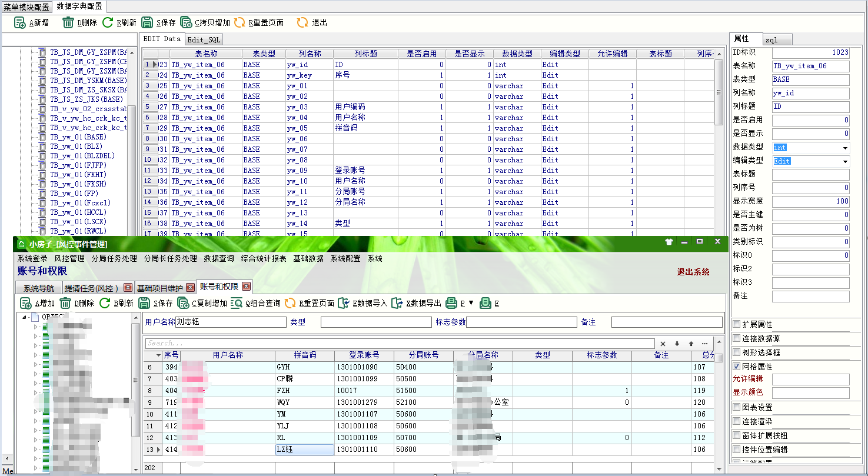The height and width of the screenshot is (476, 868).
Task: Check the 连接渲染 checkbox
Action: click(737, 421)
